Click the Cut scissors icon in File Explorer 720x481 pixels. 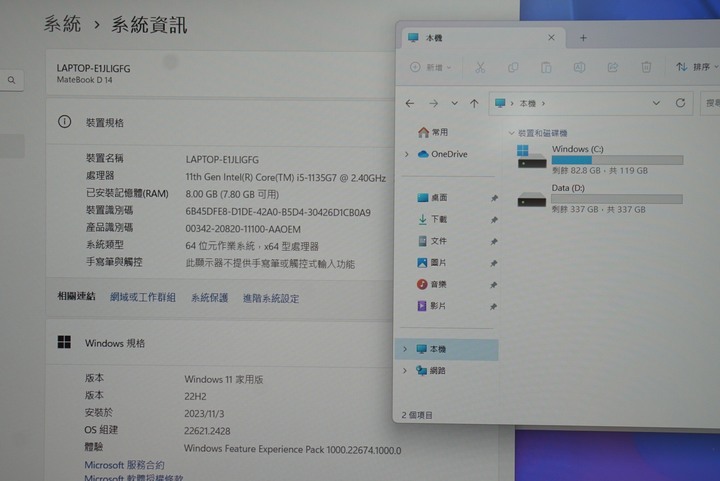point(480,67)
